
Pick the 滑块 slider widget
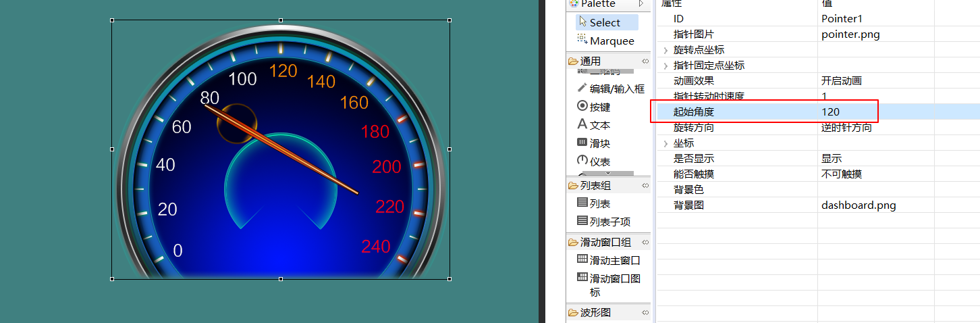click(x=594, y=143)
